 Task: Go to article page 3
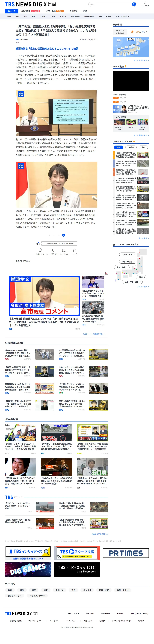click(x=59, y=235)
